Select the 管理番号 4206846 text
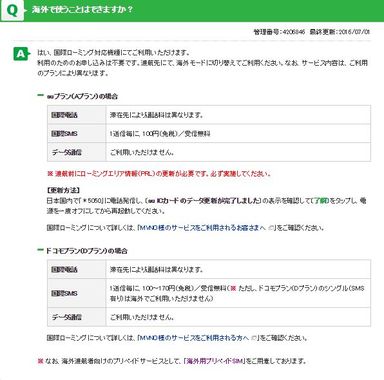Screen dimensions: 384x380 (279, 32)
